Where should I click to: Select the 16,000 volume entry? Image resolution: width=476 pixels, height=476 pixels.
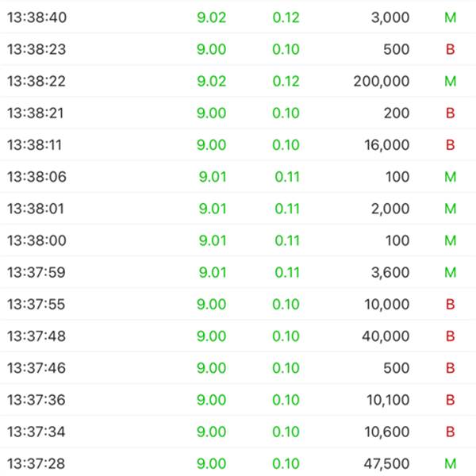(x=386, y=145)
